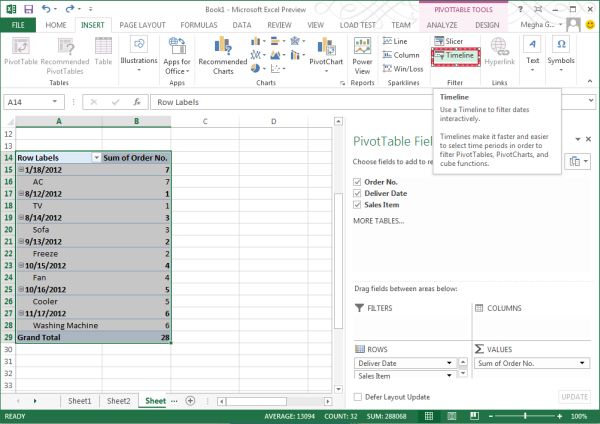Screen dimensions: 600x424
Task: Insert a Slicer filter
Action: tap(448, 41)
